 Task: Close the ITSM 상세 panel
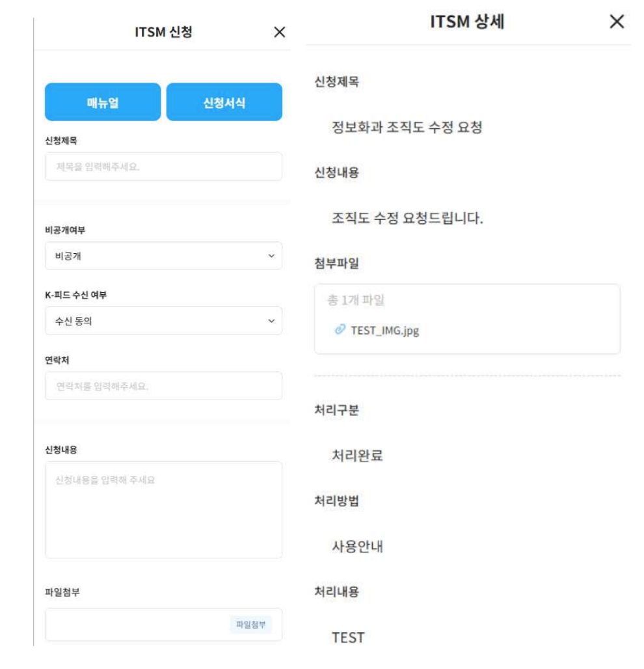[x=617, y=21]
